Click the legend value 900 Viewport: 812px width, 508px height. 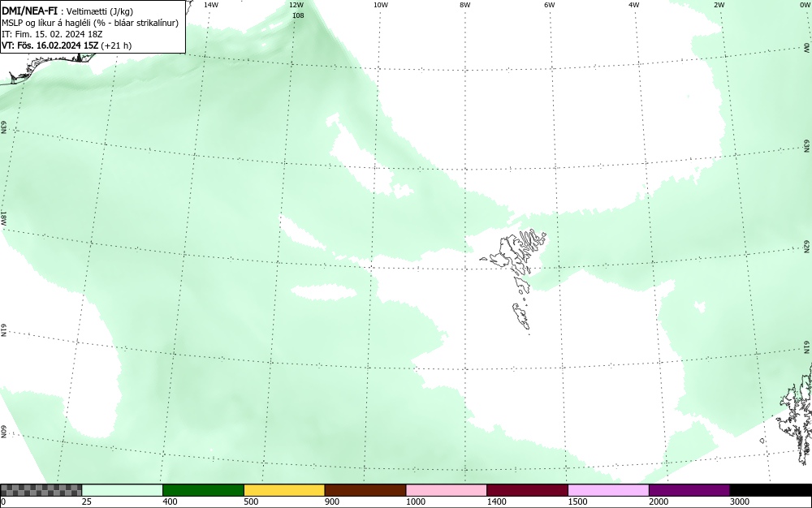coord(332,502)
